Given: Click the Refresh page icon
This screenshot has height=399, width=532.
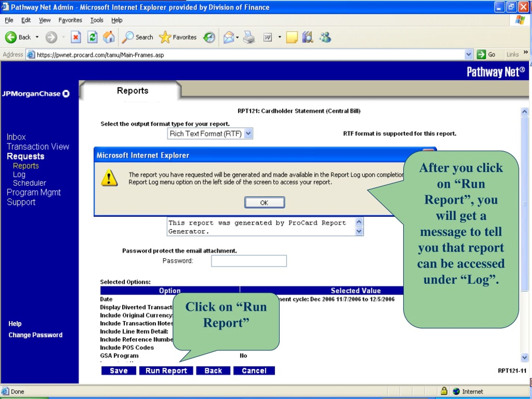Looking at the screenshot, I should point(92,37).
